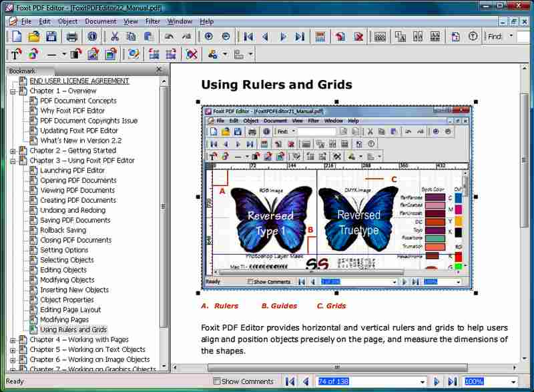This screenshot has height=392, width=534.
Task: Close the Bookmark panel
Action: [159, 69]
